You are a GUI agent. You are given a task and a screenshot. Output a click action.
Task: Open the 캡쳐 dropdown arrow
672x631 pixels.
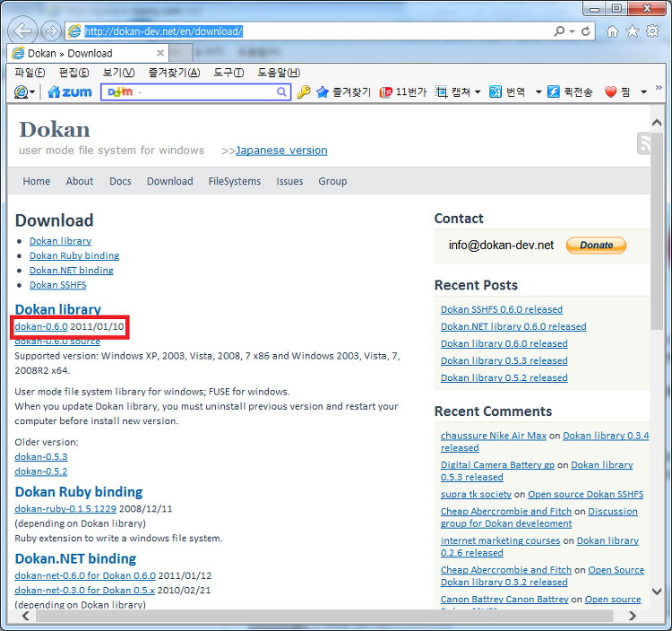coord(478,92)
